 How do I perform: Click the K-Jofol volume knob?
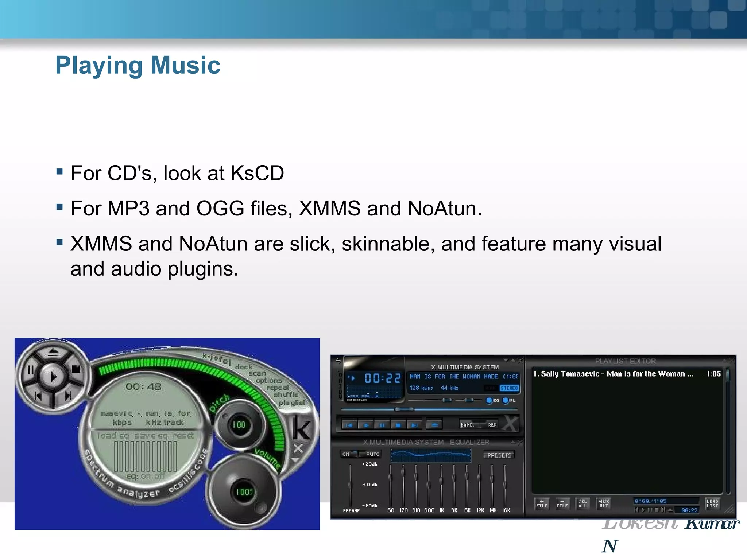(244, 491)
